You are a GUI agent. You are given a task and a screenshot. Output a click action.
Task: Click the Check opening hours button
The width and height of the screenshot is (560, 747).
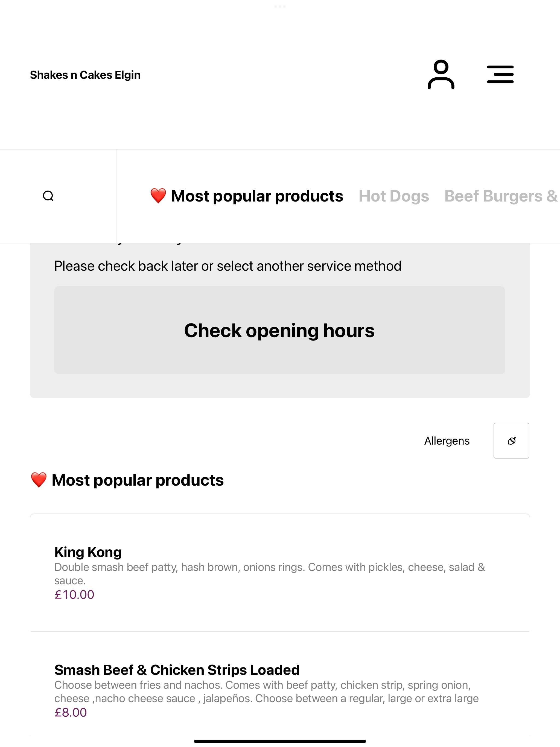[x=280, y=330]
